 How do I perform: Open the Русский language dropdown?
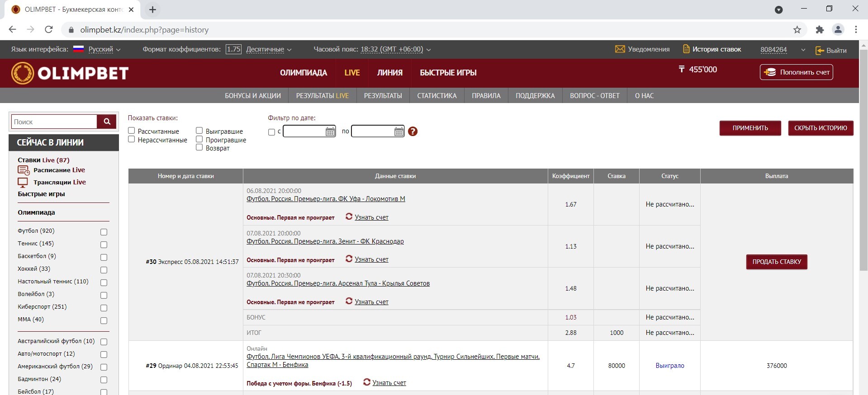pos(104,49)
